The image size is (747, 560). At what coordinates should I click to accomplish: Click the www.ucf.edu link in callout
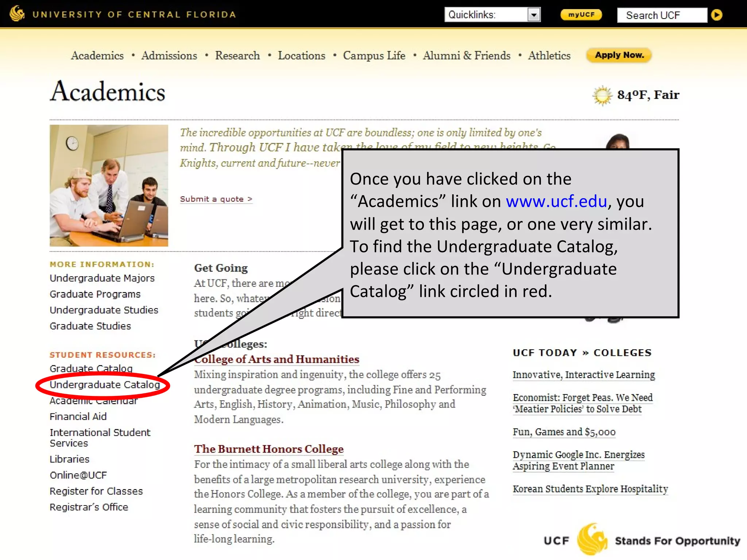coord(557,201)
